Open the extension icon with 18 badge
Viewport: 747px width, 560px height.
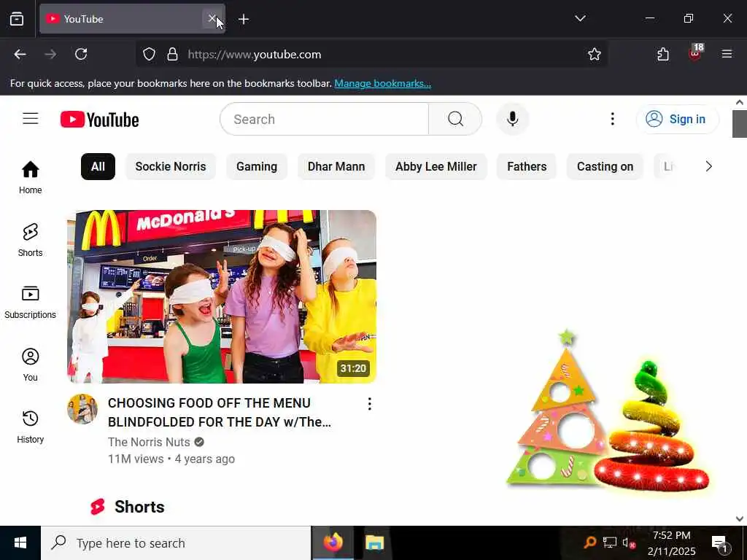(696, 52)
